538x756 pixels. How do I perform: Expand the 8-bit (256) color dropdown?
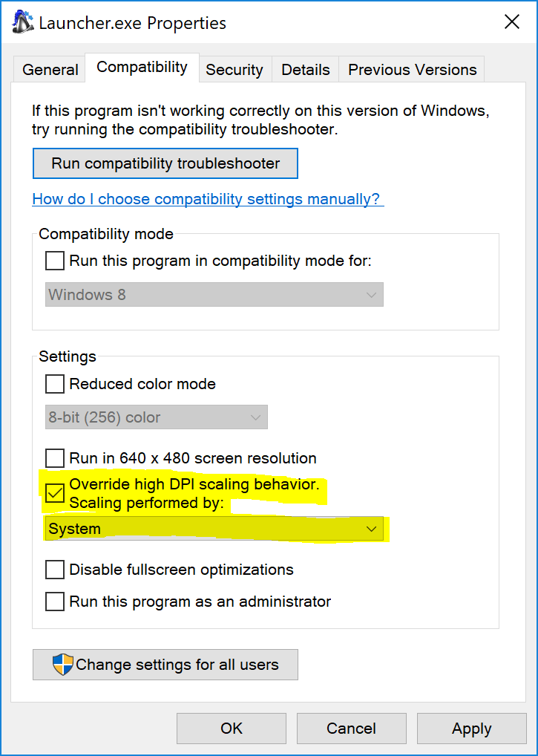157,417
